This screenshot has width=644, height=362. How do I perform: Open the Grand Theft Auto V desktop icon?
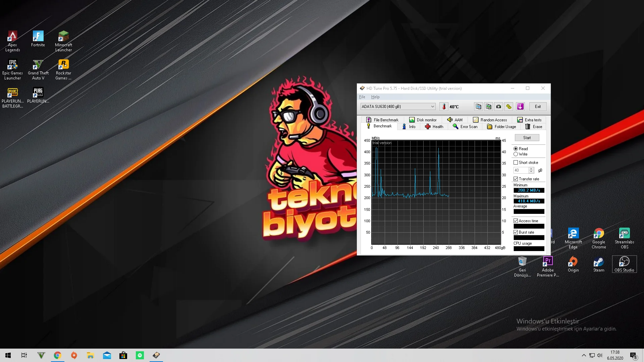[38, 69]
